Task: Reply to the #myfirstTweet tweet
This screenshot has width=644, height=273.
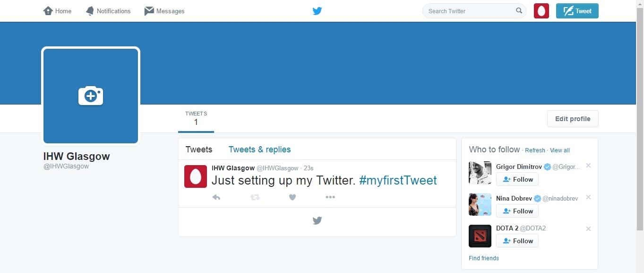Action: point(216,197)
